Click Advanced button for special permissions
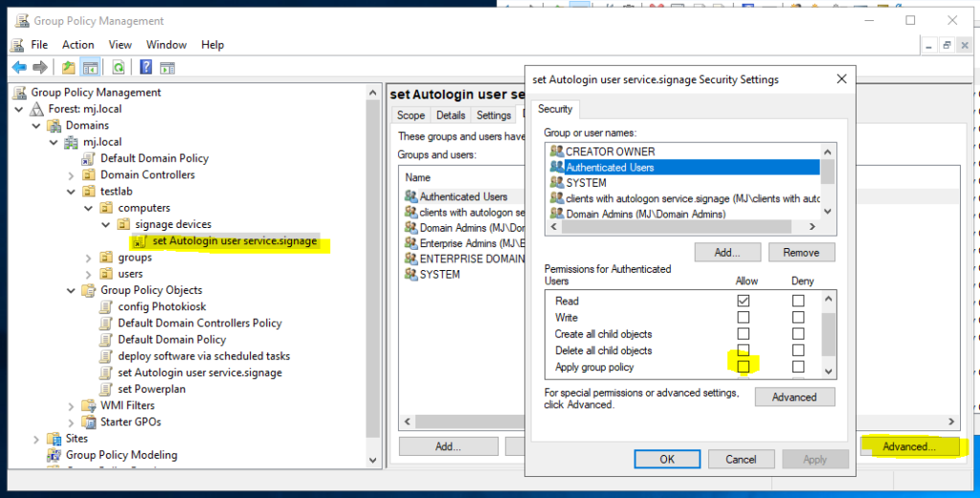 click(x=794, y=396)
